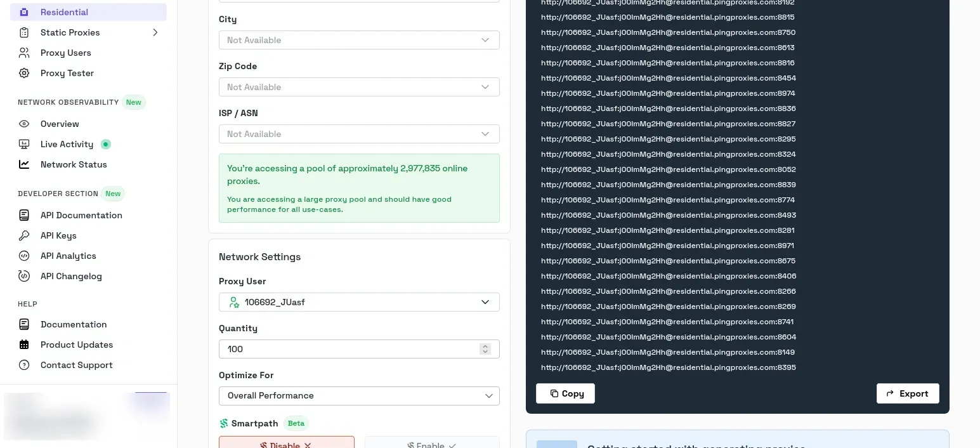The height and width of the screenshot is (448, 980).
Task: Disable Smartpath routing
Action: pos(287,444)
